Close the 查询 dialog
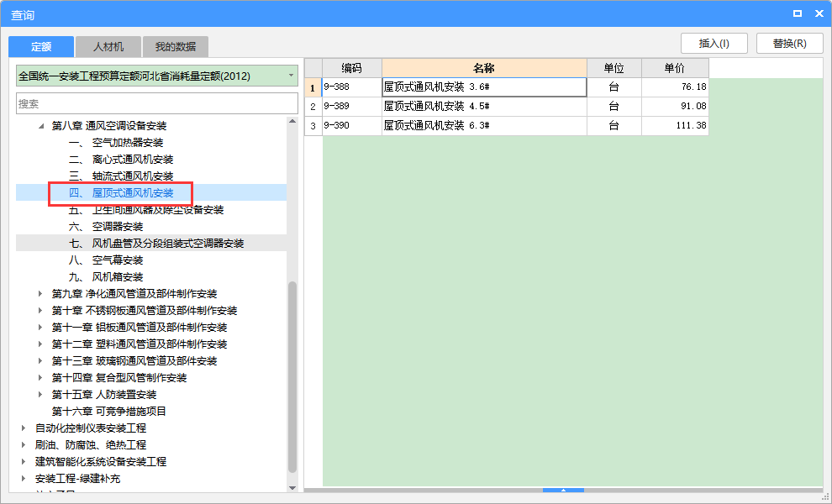 (x=819, y=13)
